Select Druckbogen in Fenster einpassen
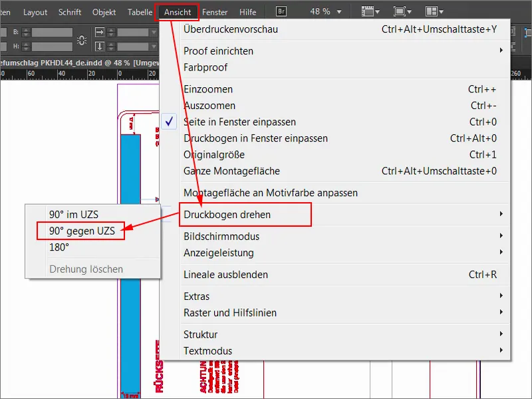 (x=340, y=138)
